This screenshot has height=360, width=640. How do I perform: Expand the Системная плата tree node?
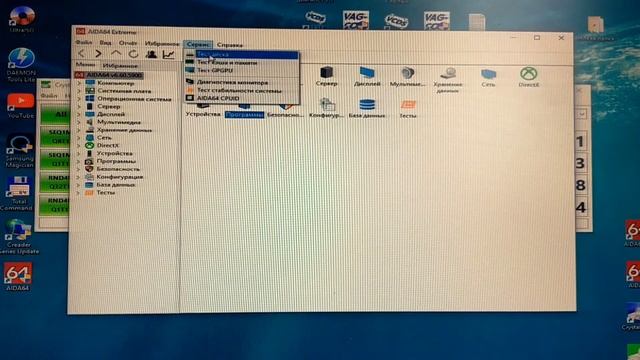click(x=79, y=91)
